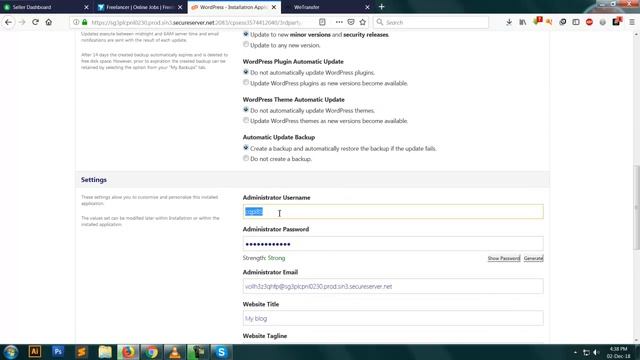Open Skype from the taskbar
The width and height of the screenshot is (640, 360).
coord(221,352)
